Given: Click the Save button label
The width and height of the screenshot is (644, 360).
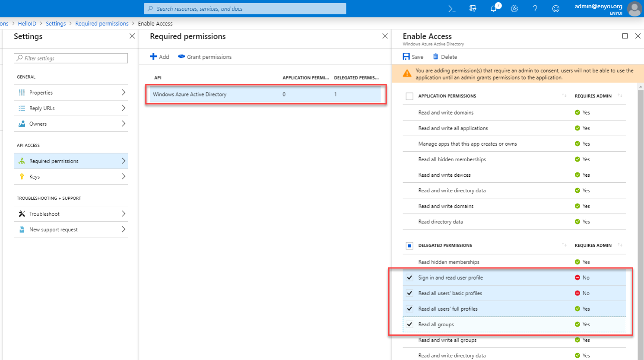Looking at the screenshot, I should coord(417,57).
